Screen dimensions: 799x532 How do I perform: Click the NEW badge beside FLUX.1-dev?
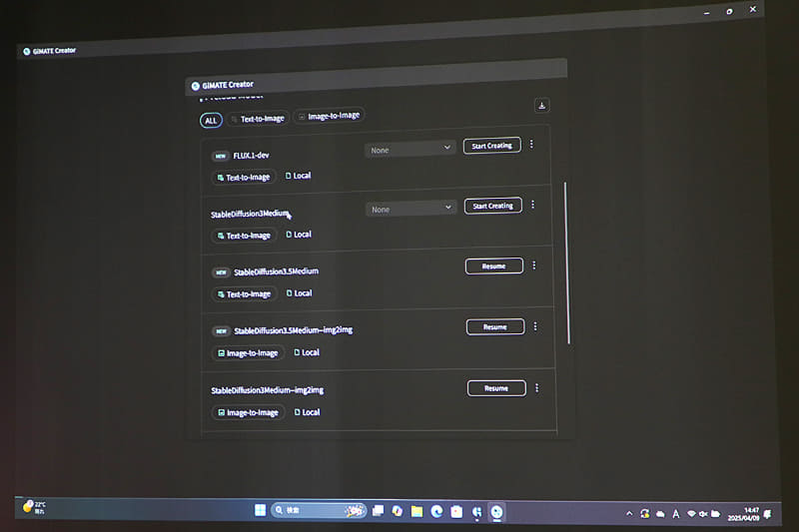220,157
